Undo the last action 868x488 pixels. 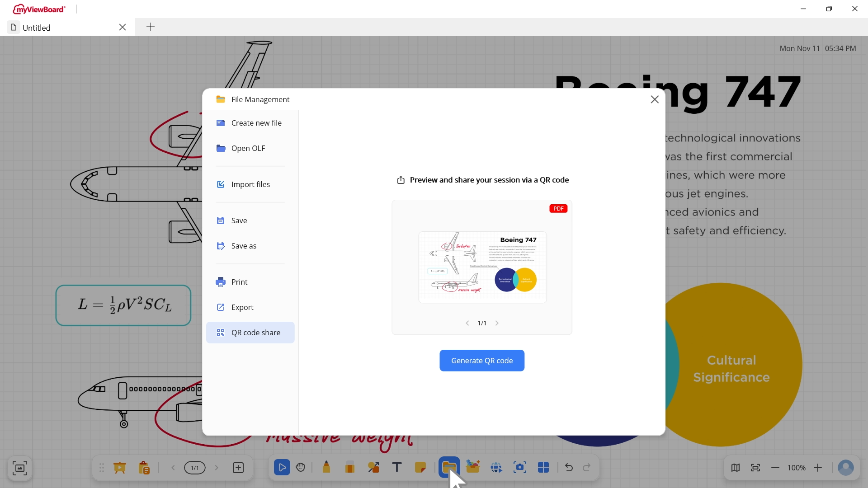569,468
